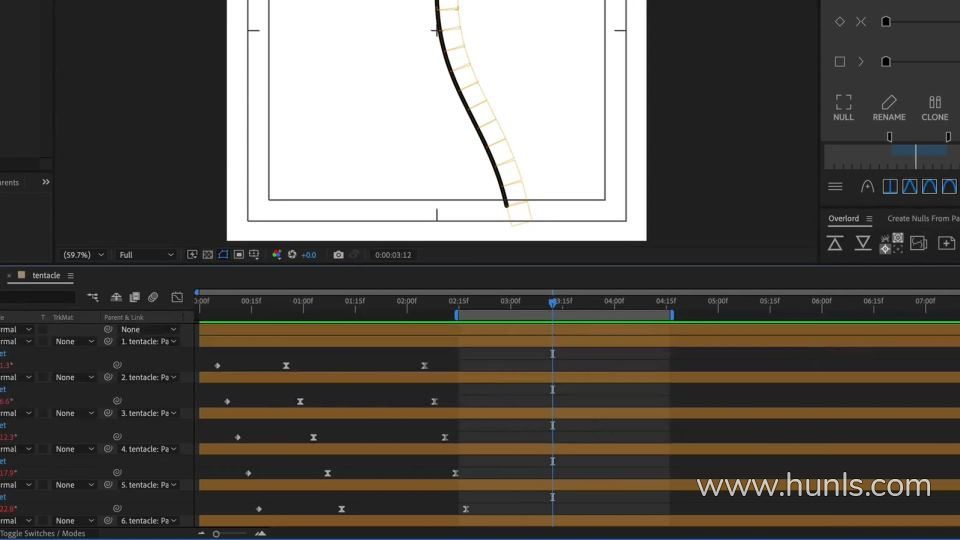The image size is (960, 540).
Task: Open the Overlord panel menu
Action: (869, 219)
